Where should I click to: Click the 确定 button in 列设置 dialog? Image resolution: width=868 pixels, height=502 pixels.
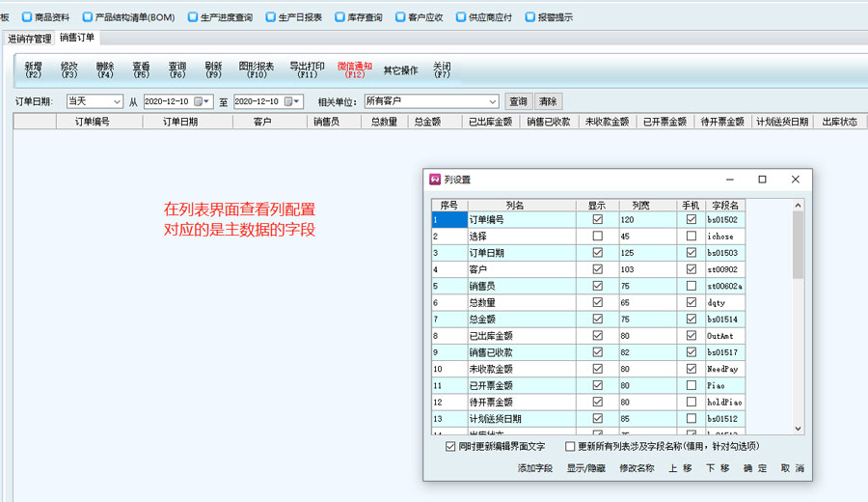tap(755, 468)
